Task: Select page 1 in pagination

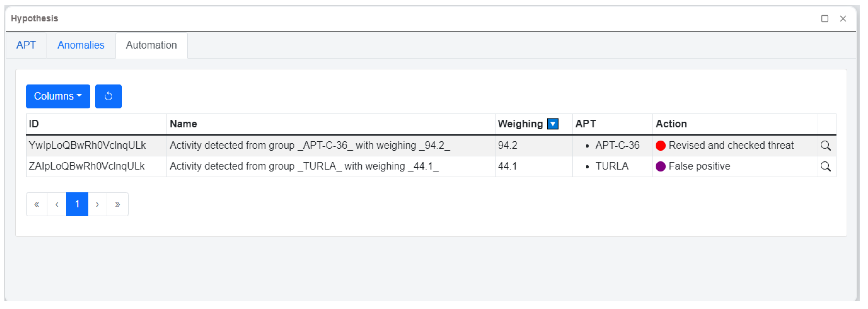Action: pos(77,204)
